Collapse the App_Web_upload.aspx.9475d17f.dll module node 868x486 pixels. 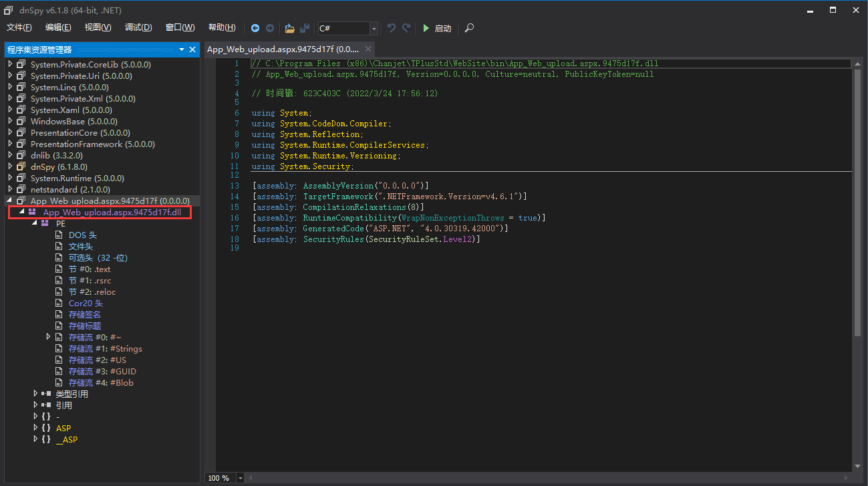tap(21, 212)
